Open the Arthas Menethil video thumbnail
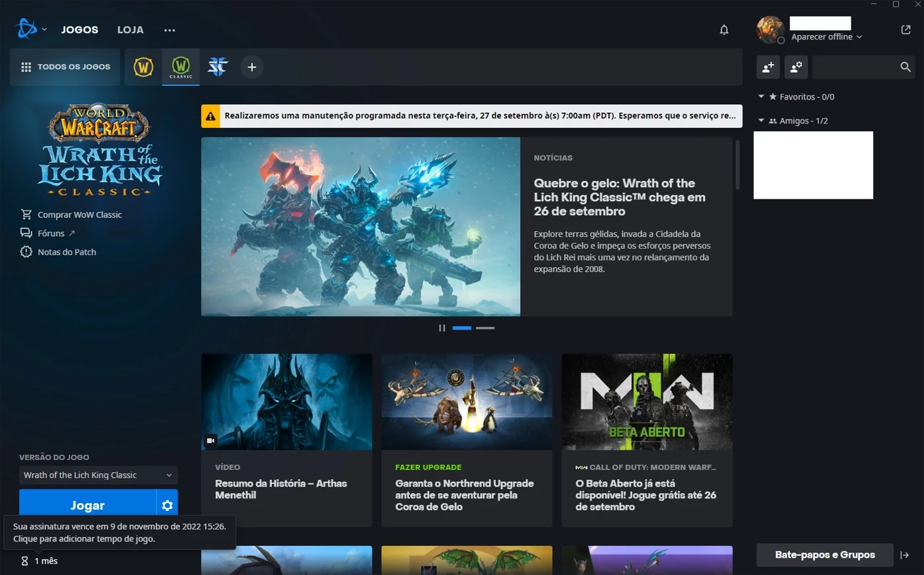Viewport: 924px width, 575px height. pos(286,402)
